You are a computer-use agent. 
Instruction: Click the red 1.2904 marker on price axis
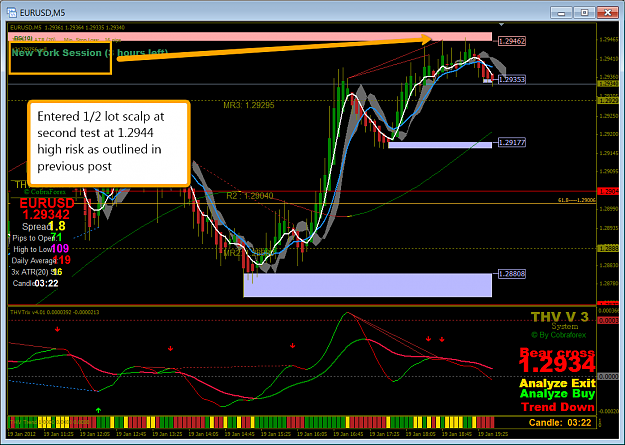coord(608,192)
